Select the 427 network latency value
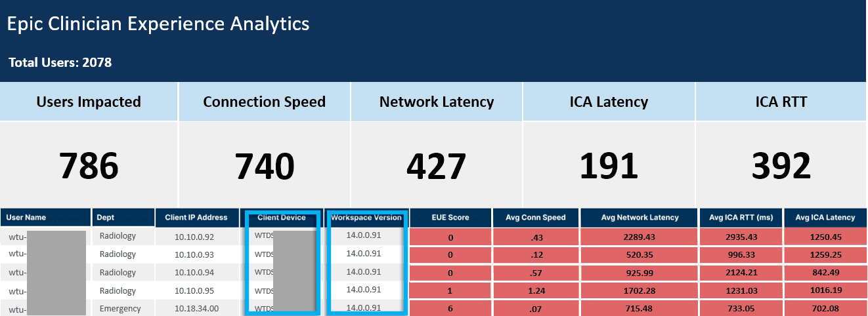868x316 pixels. pyautogui.click(x=437, y=166)
